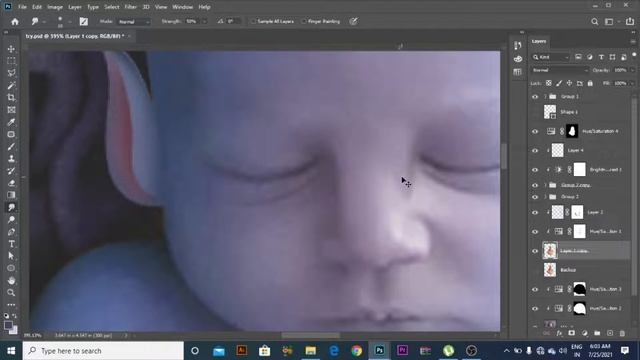Select the Rectangular Marquee tool

coord(11,61)
